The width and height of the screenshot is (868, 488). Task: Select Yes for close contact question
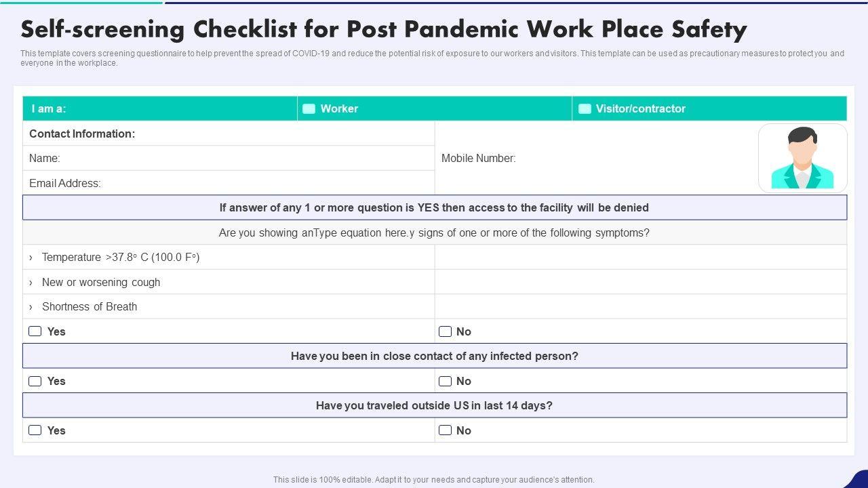pyautogui.click(x=35, y=381)
